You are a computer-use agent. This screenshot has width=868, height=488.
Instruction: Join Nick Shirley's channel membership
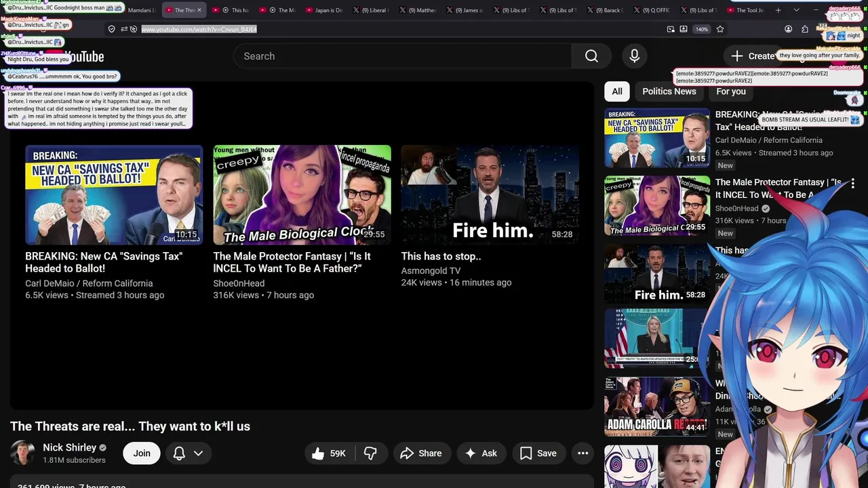pyautogui.click(x=142, y=453)
